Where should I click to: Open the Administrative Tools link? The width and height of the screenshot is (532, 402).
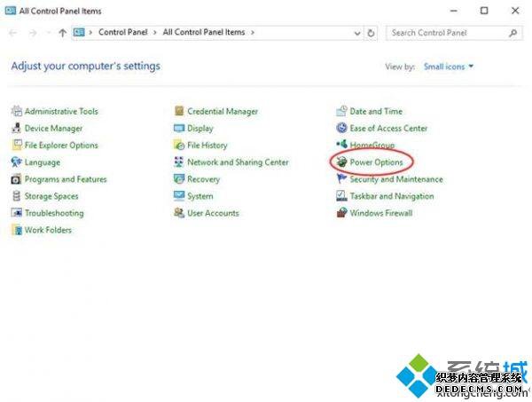point(61,111)
